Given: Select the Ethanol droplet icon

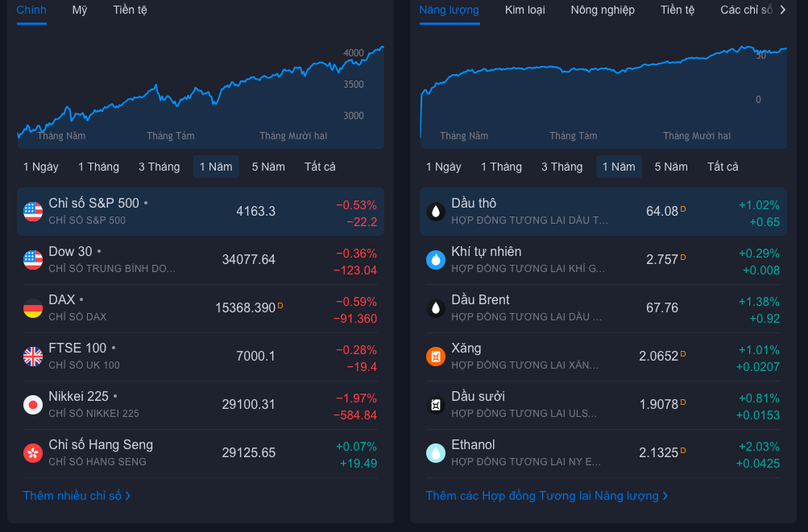Looking at the screenshot, I should [436, 453].
